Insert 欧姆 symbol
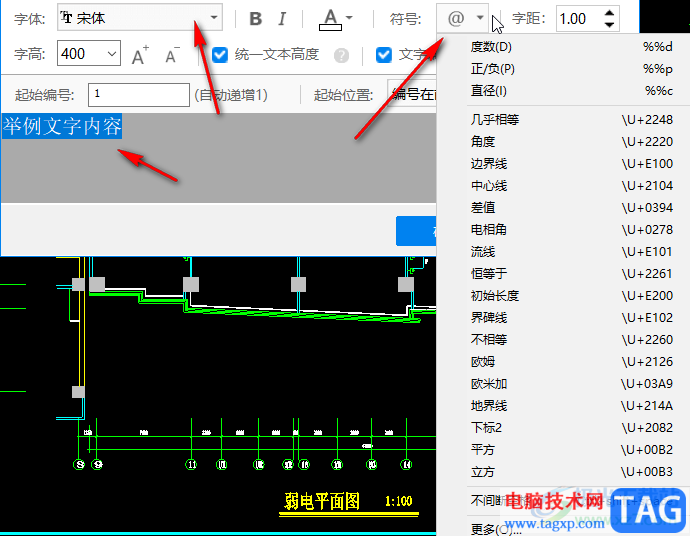Image resolution: width=690 pixels, height=536 pixels. pos(571,362)
